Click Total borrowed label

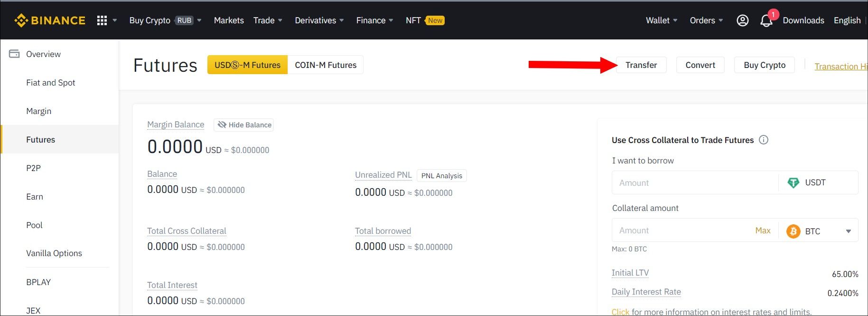(x=383, y=231)
